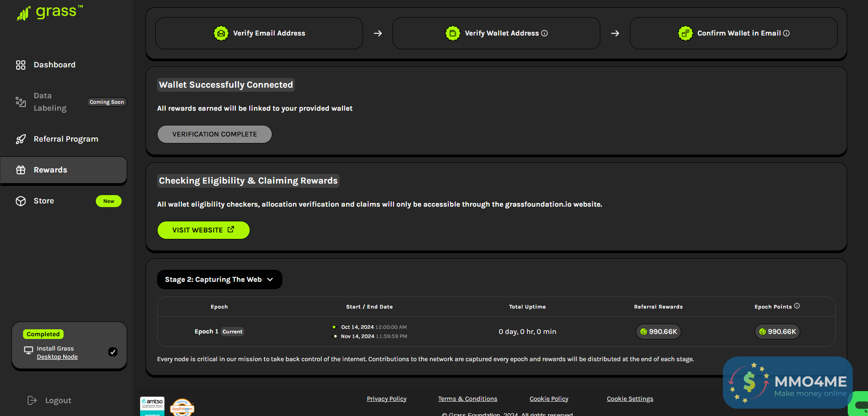
Task: Toggle the Install Grass Desktop Node checkmark
Action: coord(113,352)
